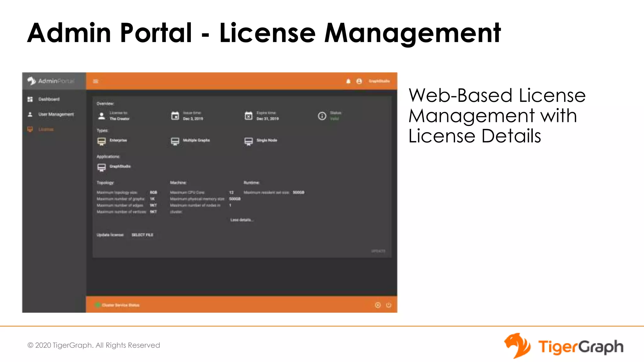644x362 pixels.
Task: Click the Dashboard grid icon
Action: (x=30, y=99)
